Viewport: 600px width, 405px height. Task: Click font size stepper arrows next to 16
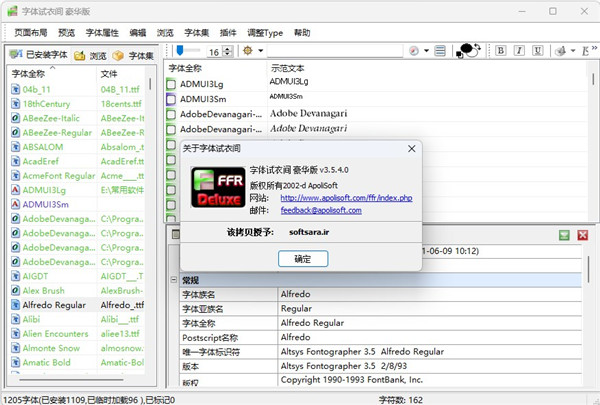pos(228,51)
